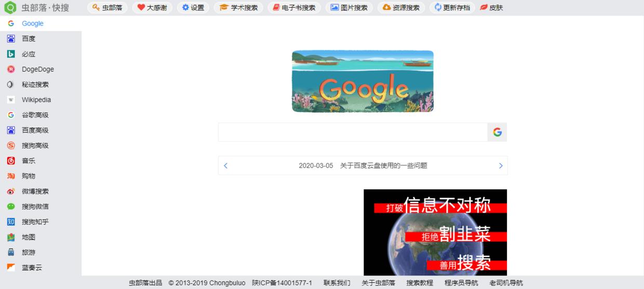Image resolution: width=644 pixels, height=289 pixels.
Task: Select 地图 sidebar label
Action: point(29,237)
